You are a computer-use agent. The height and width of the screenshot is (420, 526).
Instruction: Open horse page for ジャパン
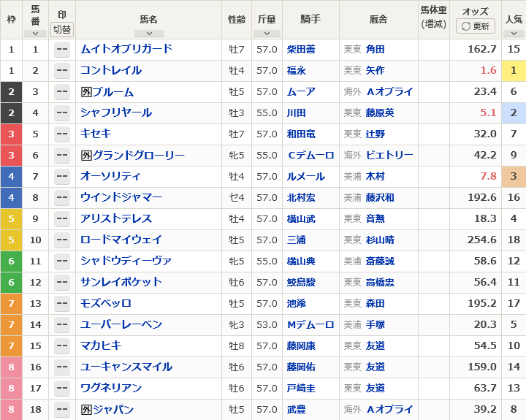(x=113, y=409)
